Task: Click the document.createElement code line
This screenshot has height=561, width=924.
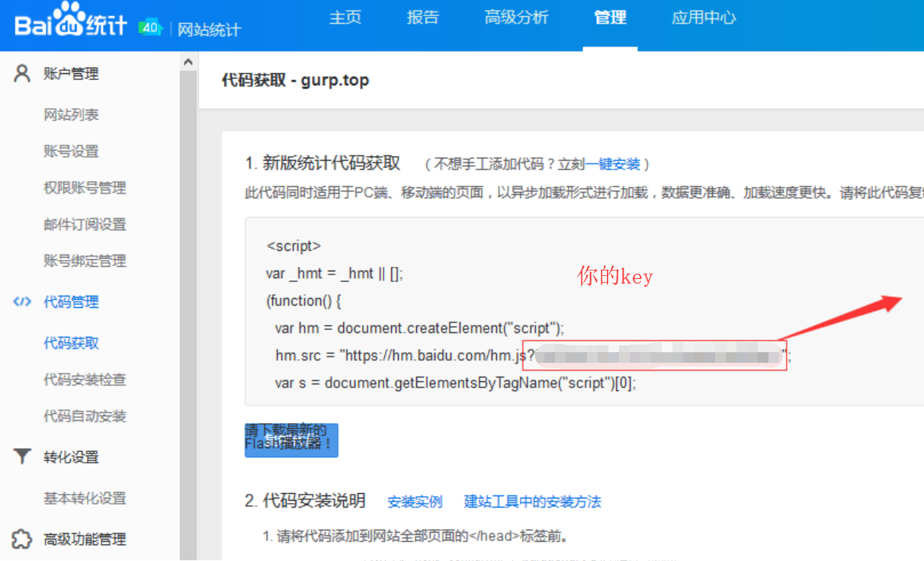Action: coord(419,329)
